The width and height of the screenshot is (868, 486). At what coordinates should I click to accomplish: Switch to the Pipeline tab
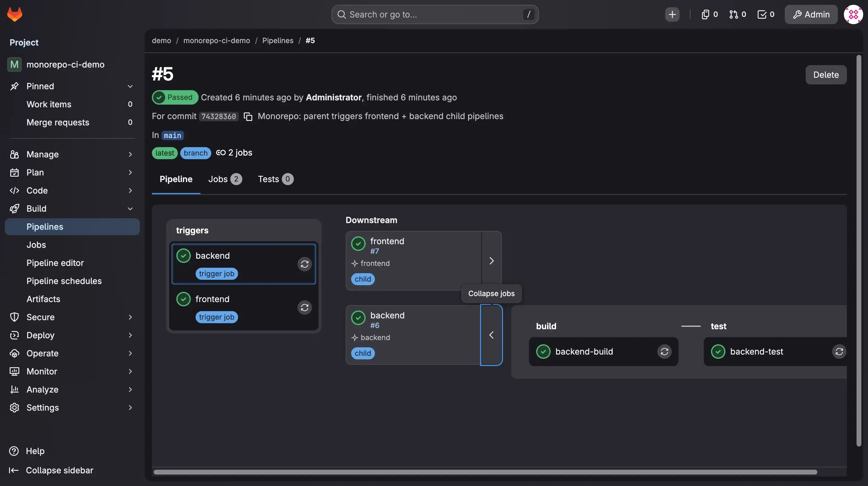pyautogui.click(x=176, y=179)
